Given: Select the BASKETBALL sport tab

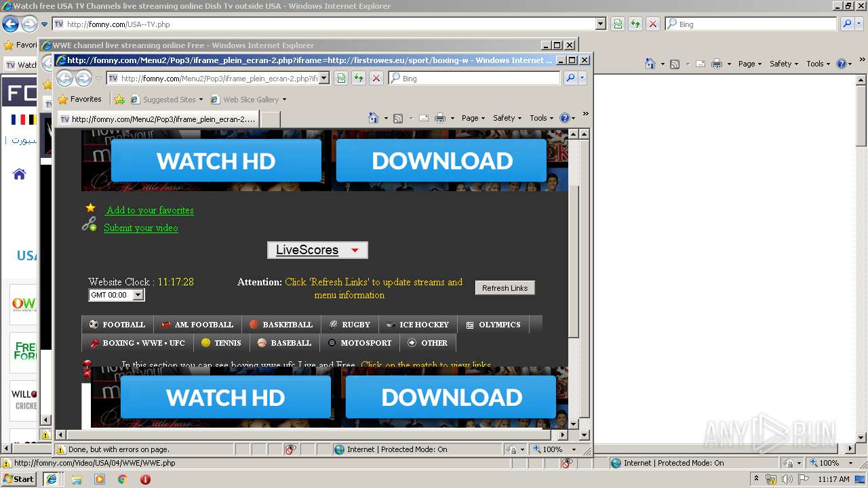Looking at the screenshot, I should pyautogui.click(x=281, y=325).
